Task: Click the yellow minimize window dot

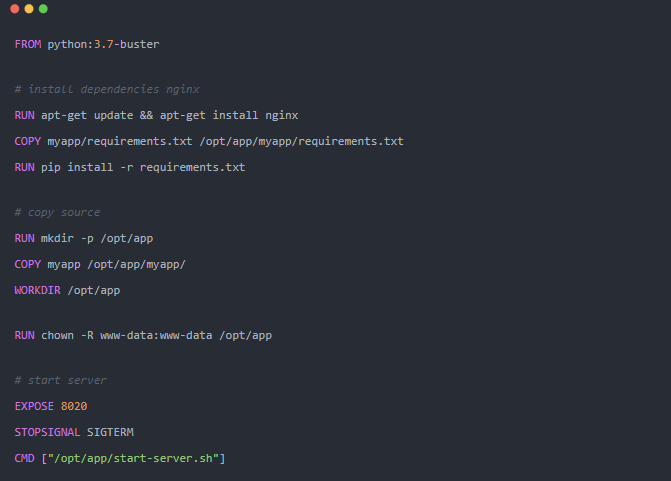Action: [29, 9]
